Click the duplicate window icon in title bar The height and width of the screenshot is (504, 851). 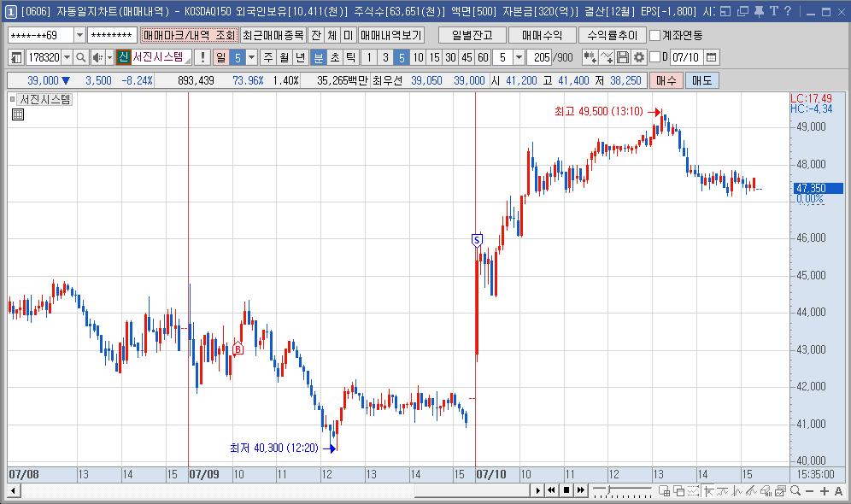[743, 11]
